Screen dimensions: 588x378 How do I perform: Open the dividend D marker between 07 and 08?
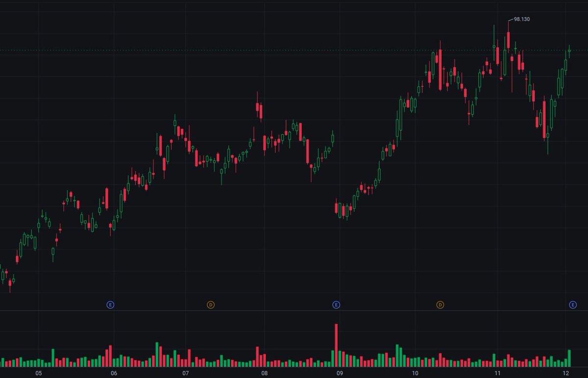(x=211, y=305)
